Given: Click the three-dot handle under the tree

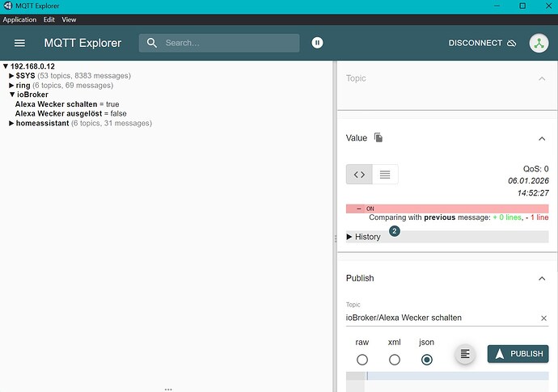Looking at the screenshot, I should click(168, 390).
